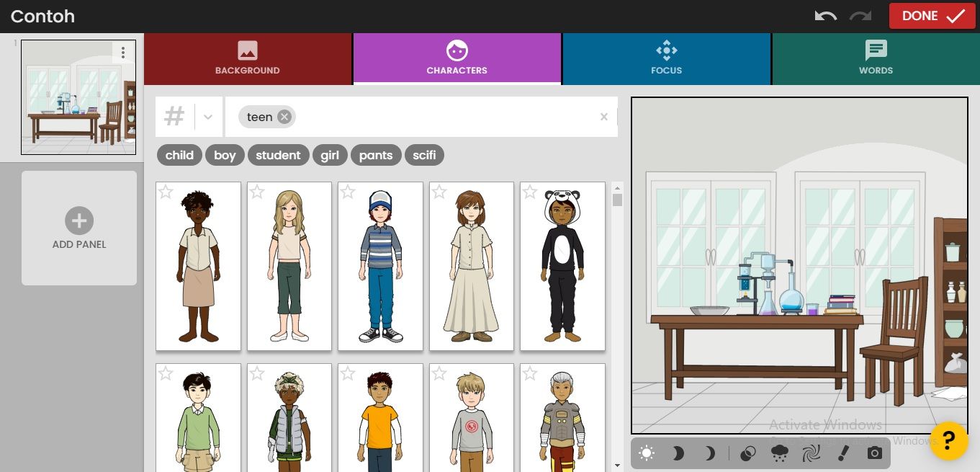
Task: Select the girl with tan skirt character
Action: pos(199,267)
